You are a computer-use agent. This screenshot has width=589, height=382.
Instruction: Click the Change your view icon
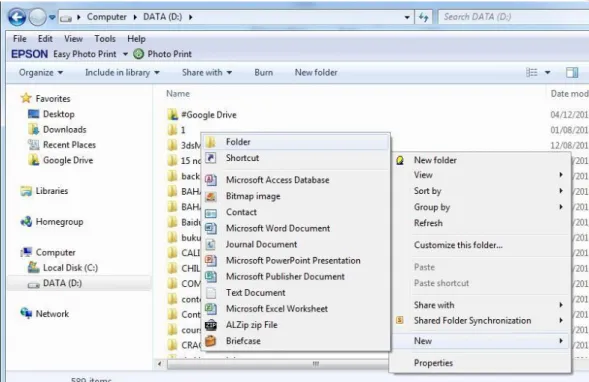click(532, 72)
